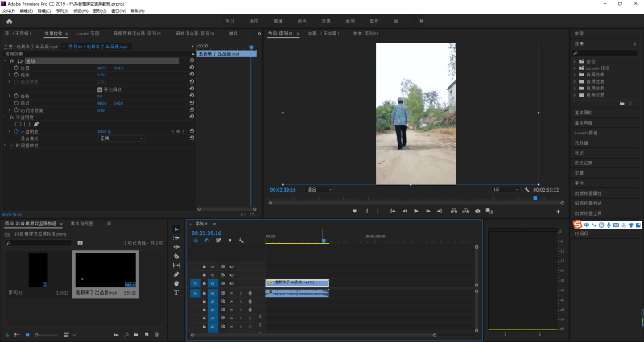
Task: Click the Home icon in the workspace bar
Action: point(9,21)
